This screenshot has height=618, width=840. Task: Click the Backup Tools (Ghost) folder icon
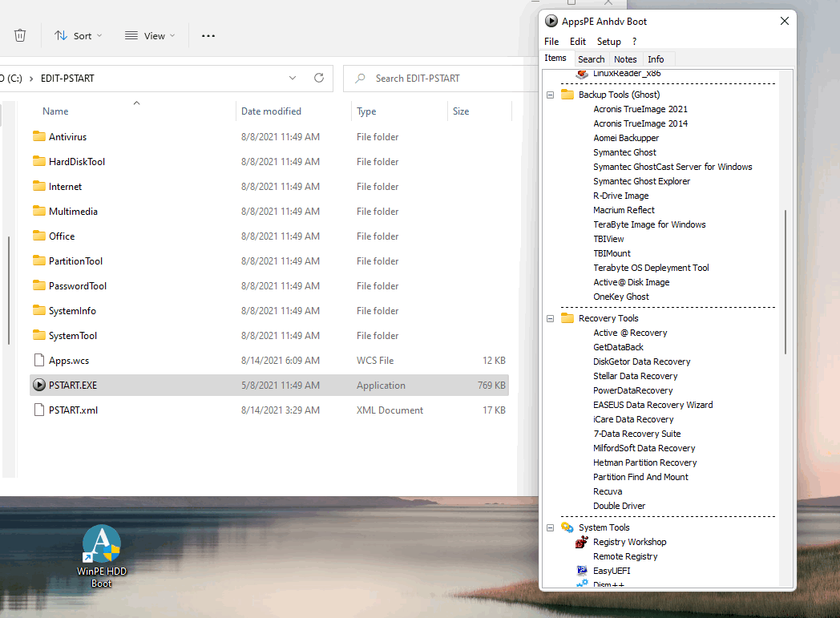567,95
